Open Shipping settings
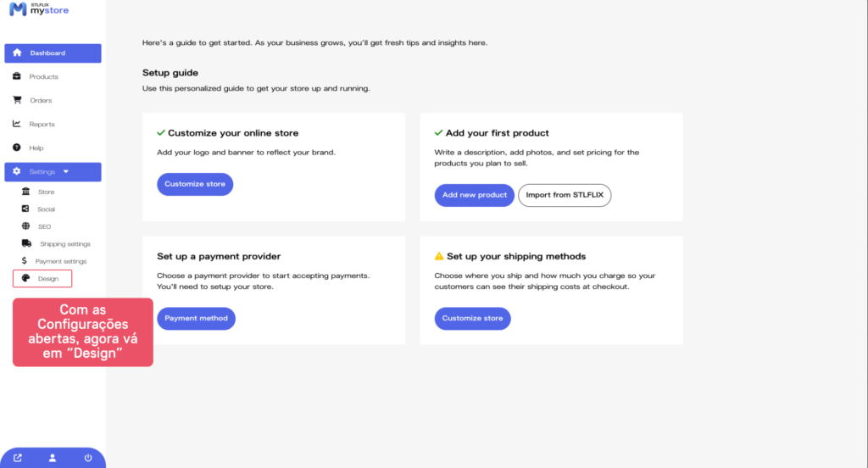 point(64,244)
